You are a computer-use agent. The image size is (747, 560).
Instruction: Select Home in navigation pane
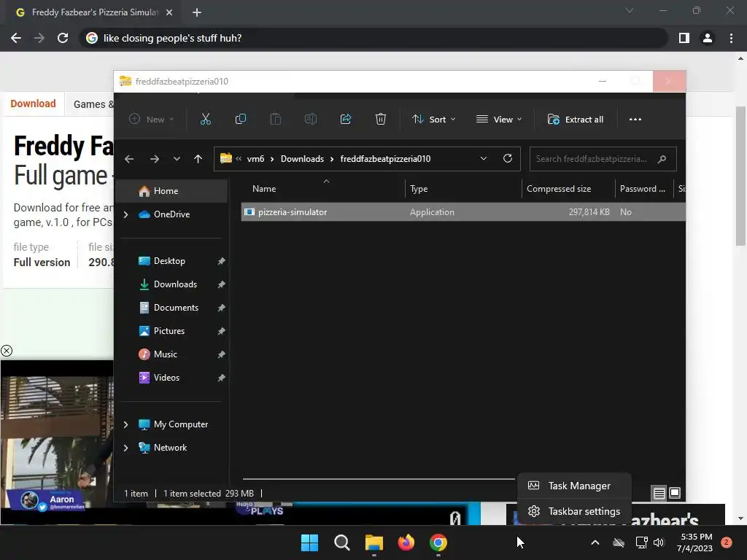click(171, 191)
